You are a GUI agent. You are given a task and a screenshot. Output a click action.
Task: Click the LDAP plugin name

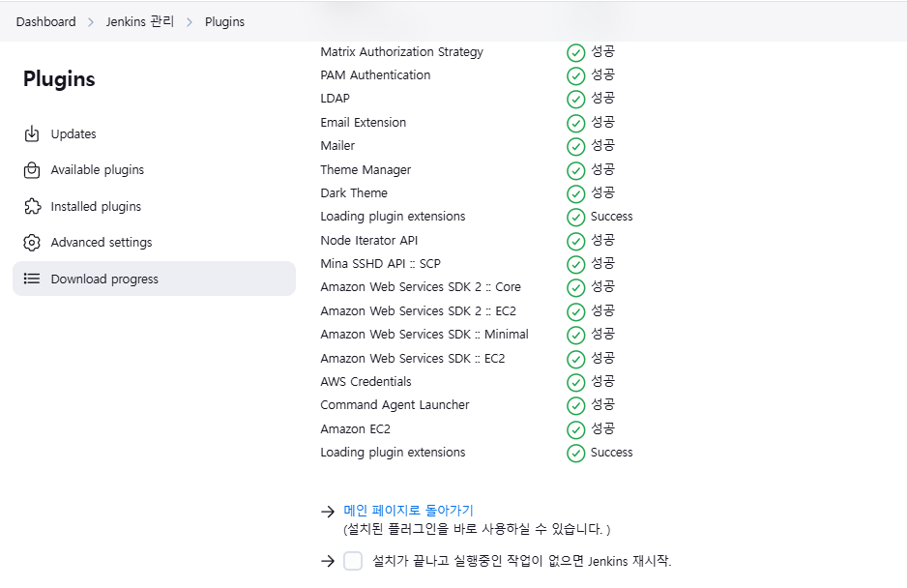click(x=335, y=99)
